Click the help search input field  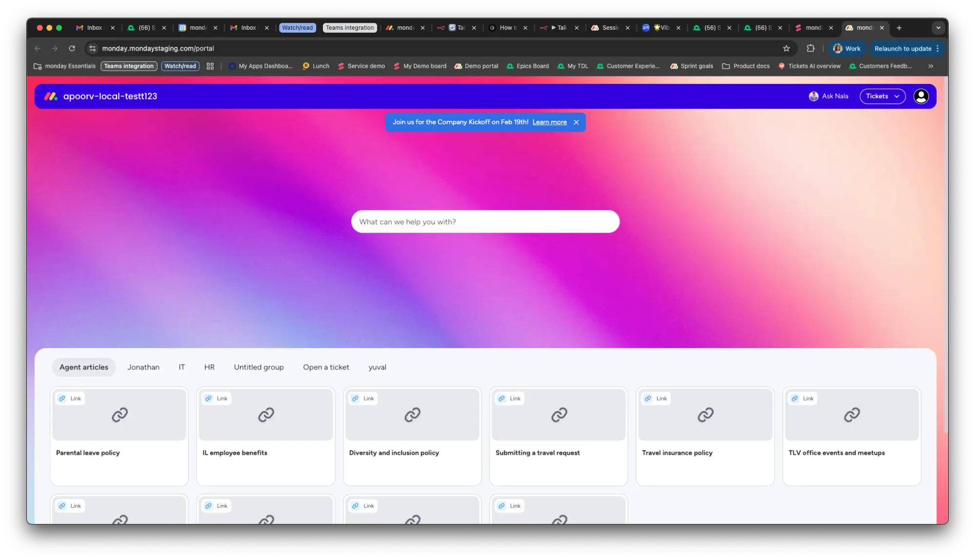click(x=485, y=222)
